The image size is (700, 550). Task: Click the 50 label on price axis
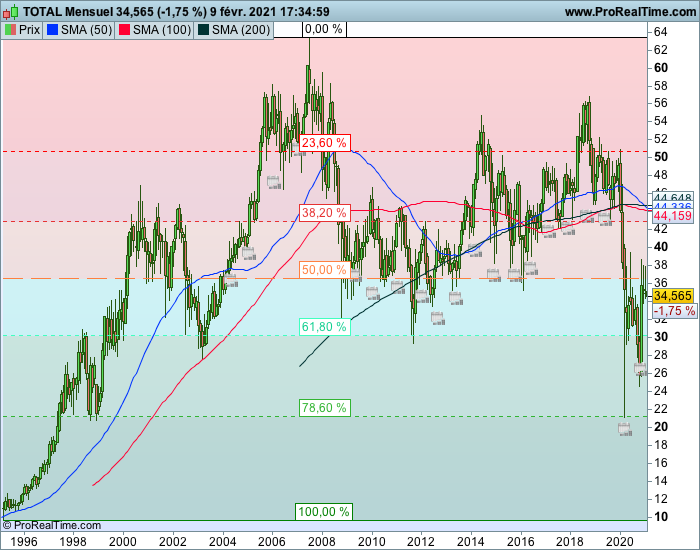click(x=661, y=157)
